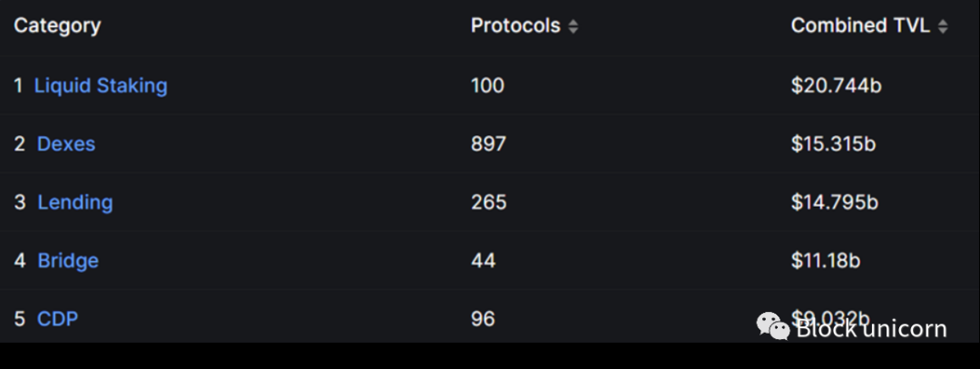The image size is (980, 369).
Task: Click the Protocols column header
Action: (515, 25)
